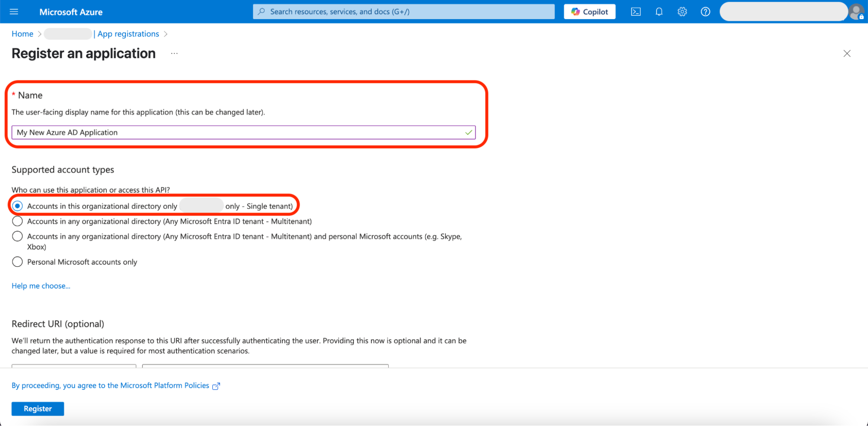This screenshot has height=426, width=868.
Task: Click the search magnifier icon
Action: pyautogui.click(x=261, y=12)
